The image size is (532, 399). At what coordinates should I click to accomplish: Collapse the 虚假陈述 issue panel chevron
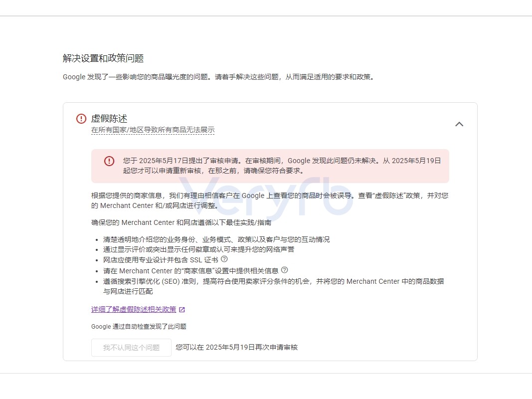[x=459, y=124]
